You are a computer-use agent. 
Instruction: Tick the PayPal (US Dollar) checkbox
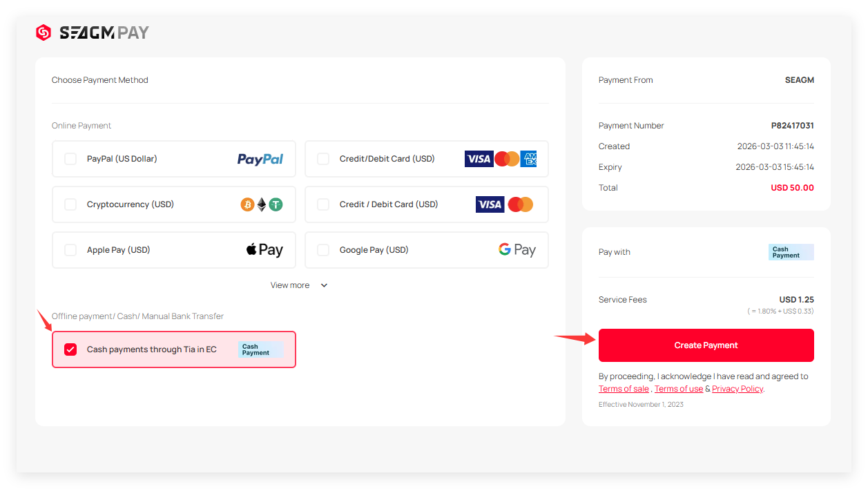(x=70, y=159)
